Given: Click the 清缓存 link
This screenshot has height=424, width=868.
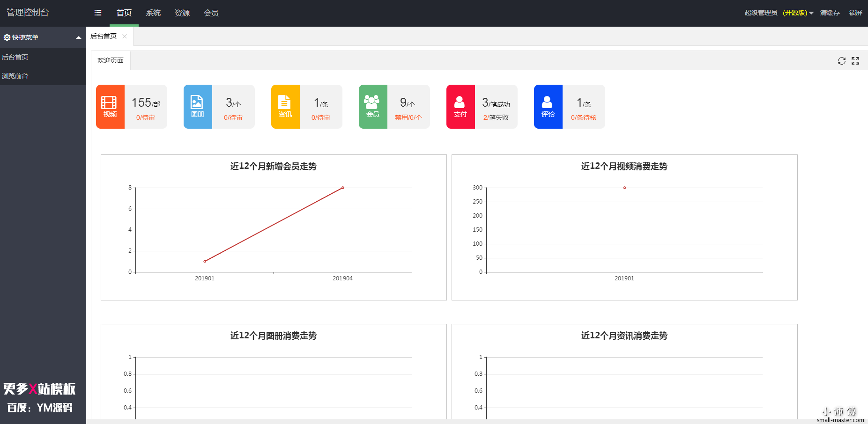Looking at the screenshot, I should pyautogui.click(x=830, y=13).
